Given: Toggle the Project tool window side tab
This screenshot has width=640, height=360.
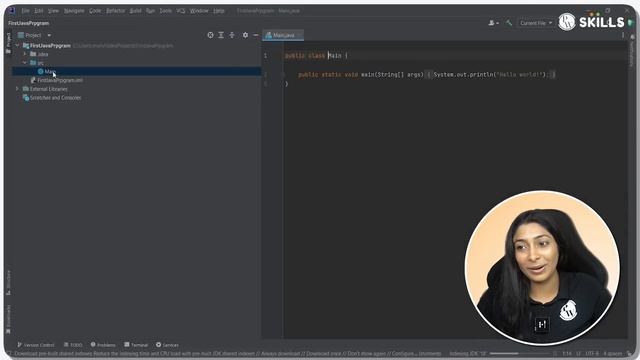Looking at the screenshot, I should [x=8, y=43].
